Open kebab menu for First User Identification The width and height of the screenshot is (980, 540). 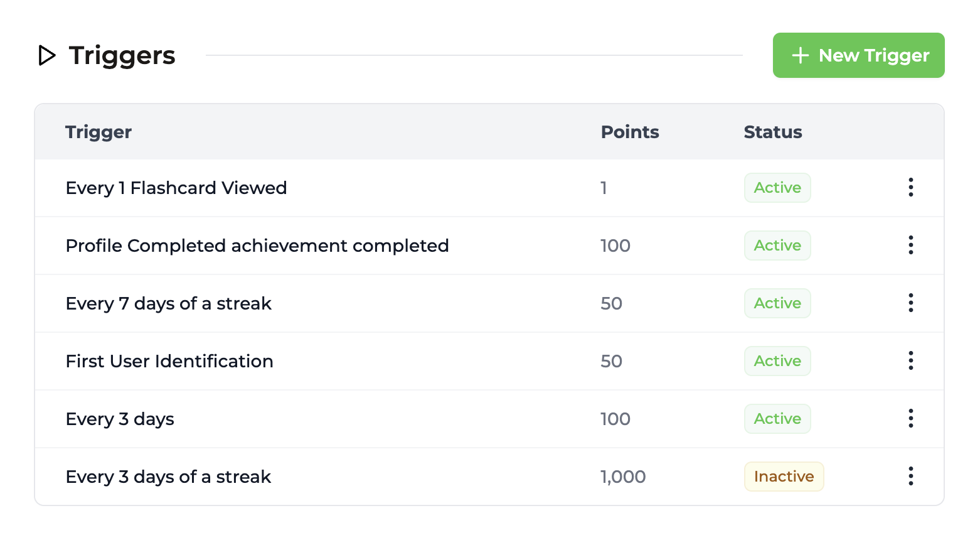click(x=910, y=361)
